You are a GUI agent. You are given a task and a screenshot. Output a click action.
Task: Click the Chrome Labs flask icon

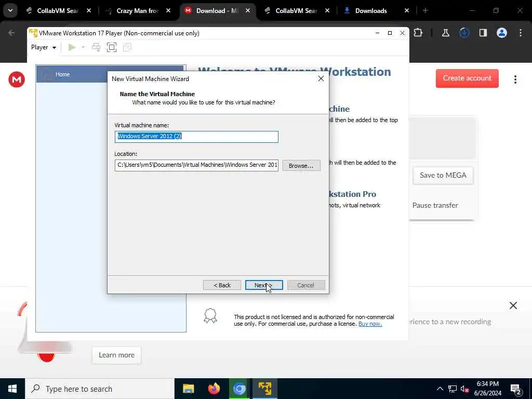pyautogui.click(x=445, y=33)
